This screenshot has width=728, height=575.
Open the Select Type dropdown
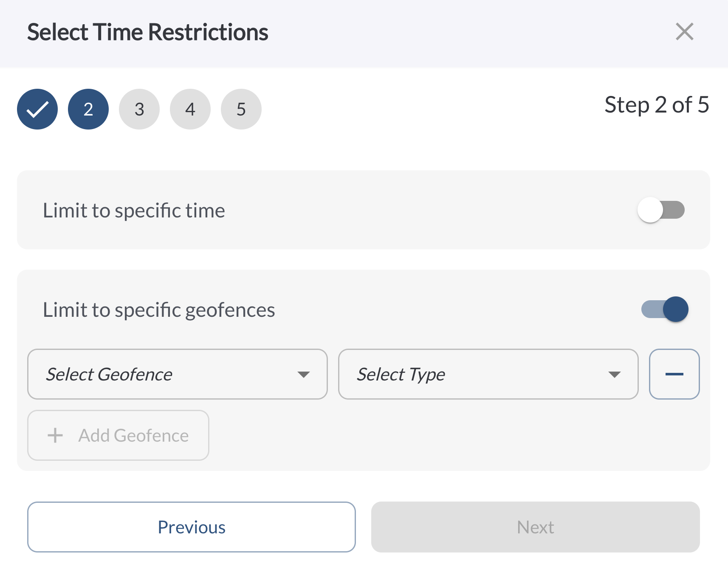tap(488, 374)
